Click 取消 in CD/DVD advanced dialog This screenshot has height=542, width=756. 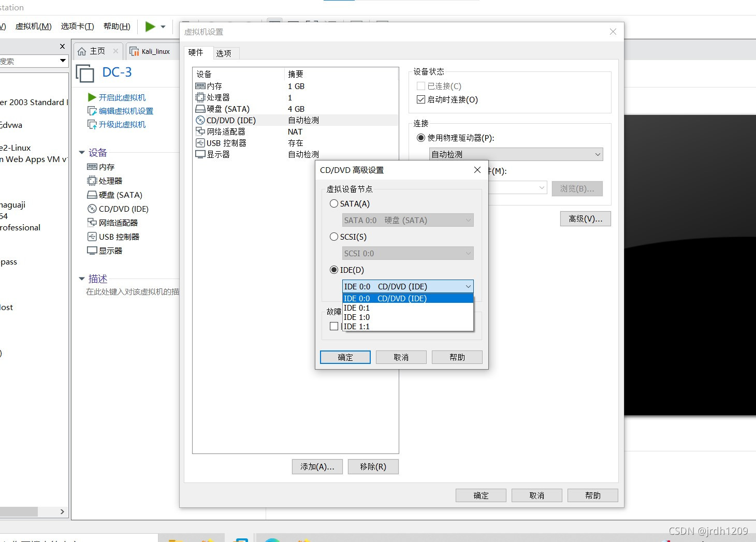tap(401, 357)
